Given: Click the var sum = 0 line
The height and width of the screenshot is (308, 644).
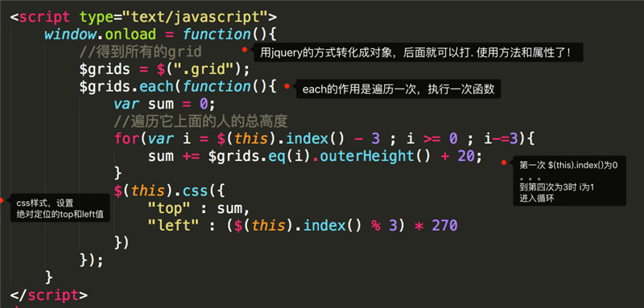Looking at the screenshot, I should [164, 104].
